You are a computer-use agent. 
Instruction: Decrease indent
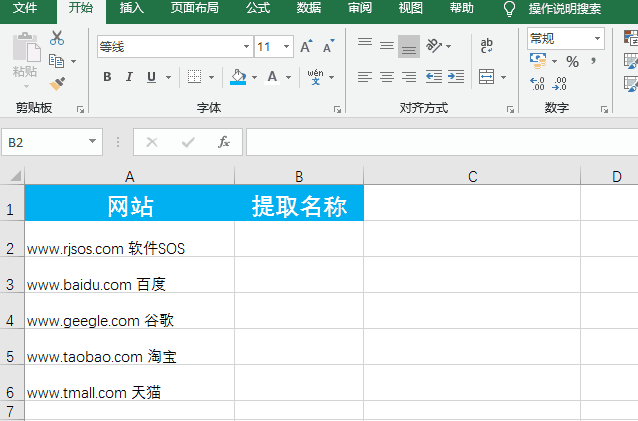(434, 76)
